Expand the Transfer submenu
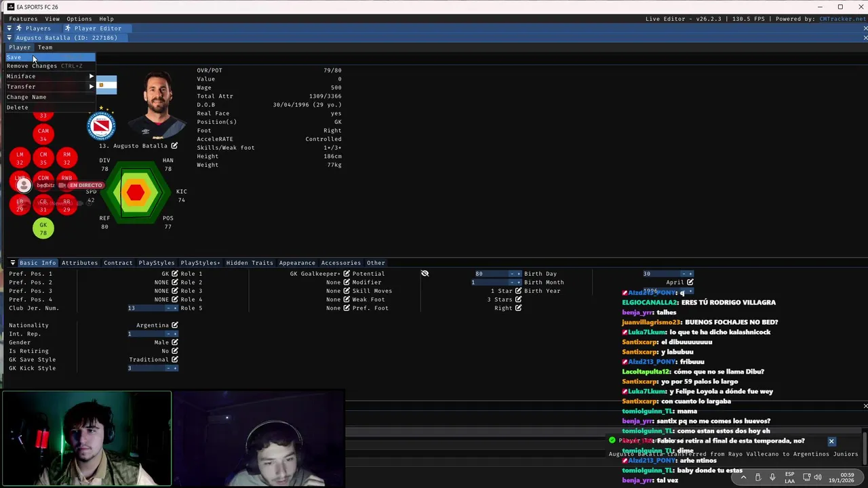Screen dimensions: 868x488 click(50, 87)
